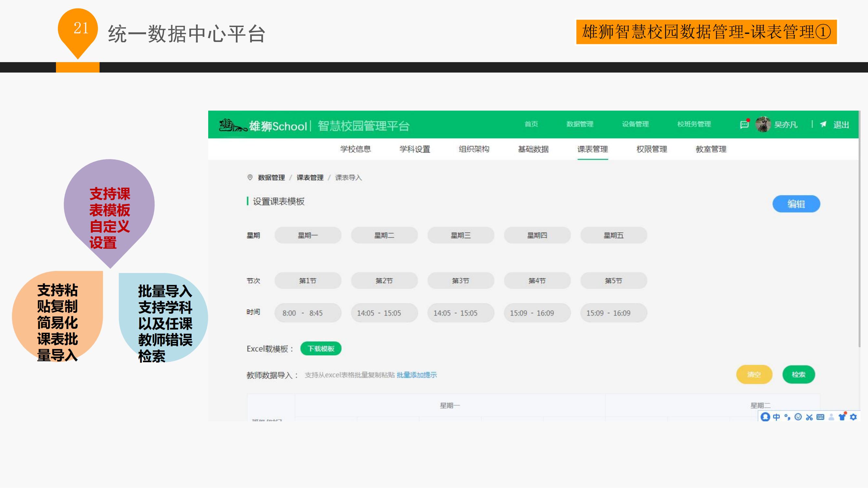
Task: Click the 星期一 table column header
Action: pos(450,405)
